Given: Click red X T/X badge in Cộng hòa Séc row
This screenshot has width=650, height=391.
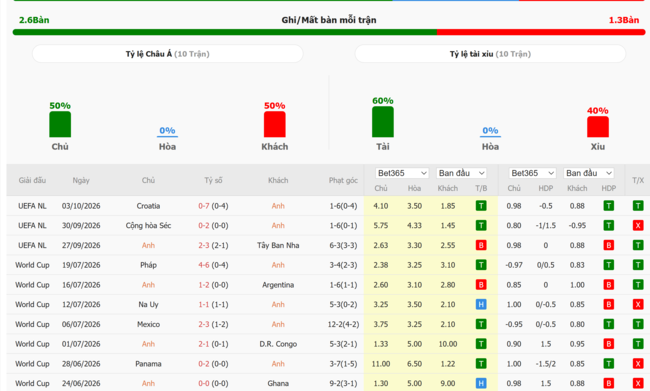Looking at the screenshot, I should click(x=638, y=226).
